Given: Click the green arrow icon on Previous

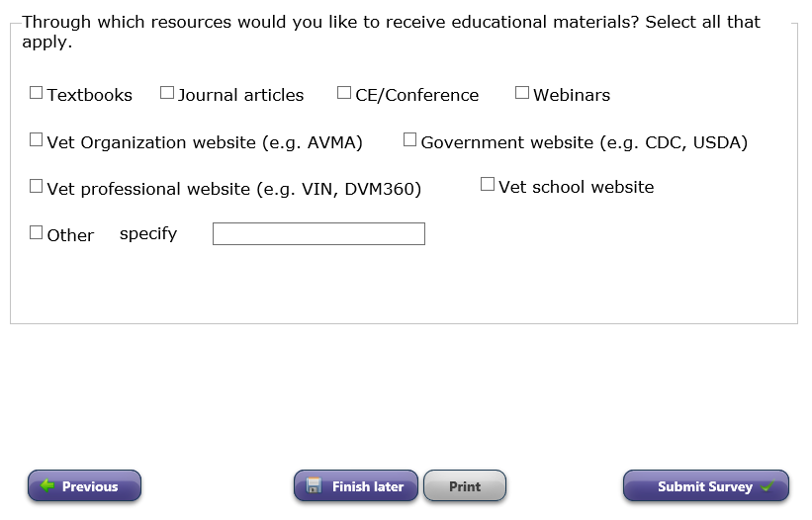Looking at the screenshot, I should [46, 486].
